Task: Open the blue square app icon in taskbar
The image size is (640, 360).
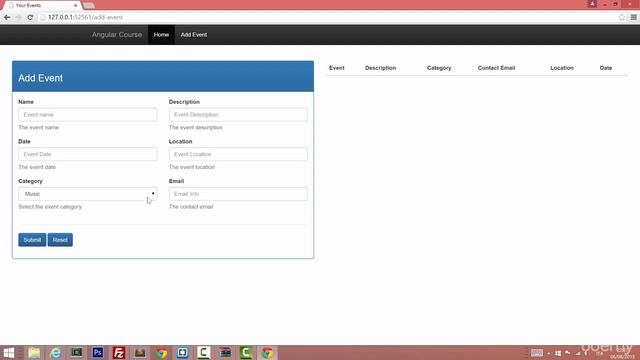Action: click(x=182, y=353)
